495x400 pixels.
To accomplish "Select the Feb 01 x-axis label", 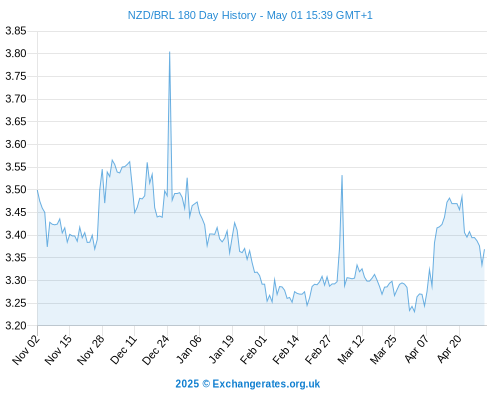I will point(253,350).
